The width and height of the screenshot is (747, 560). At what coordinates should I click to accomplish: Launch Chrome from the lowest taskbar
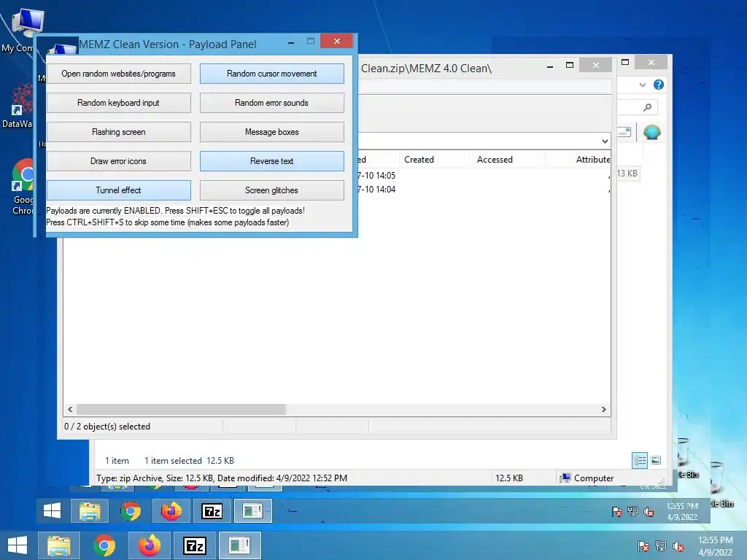(104, 545)
